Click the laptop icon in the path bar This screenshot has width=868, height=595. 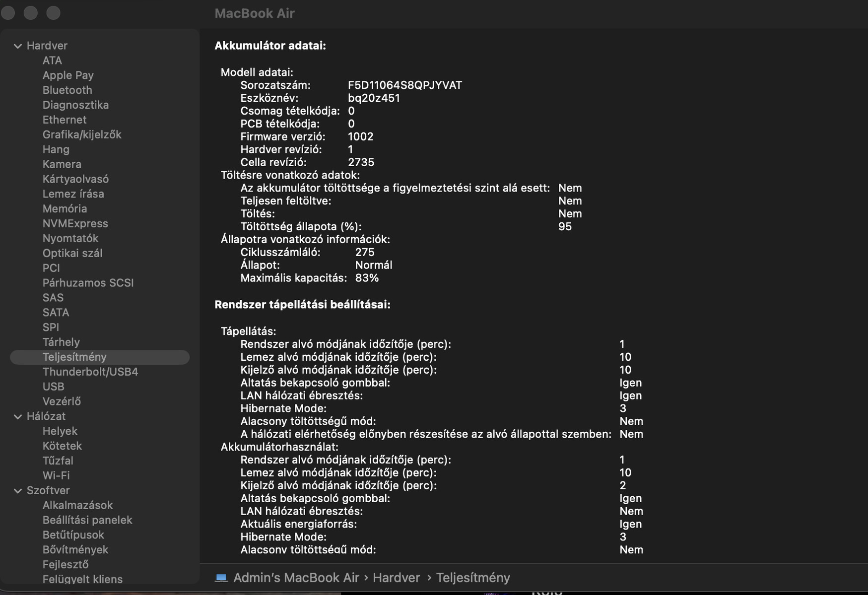click(x=221, y=578)
